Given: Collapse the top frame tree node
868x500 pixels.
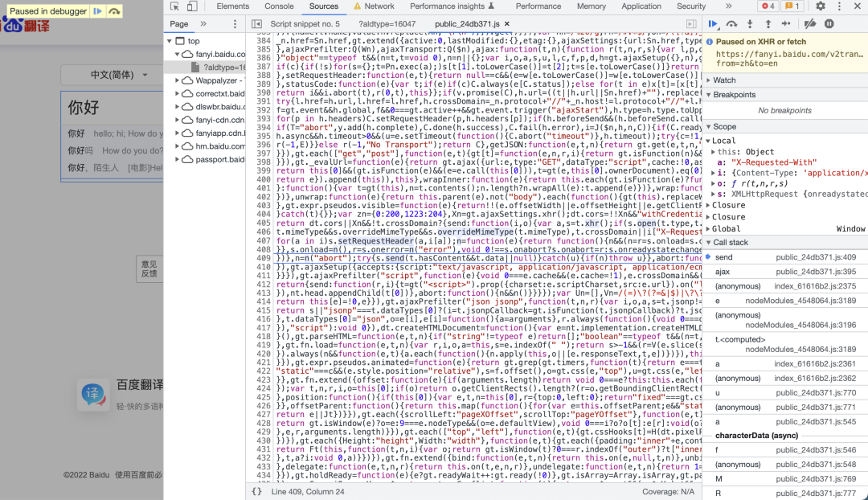Looking at the screenshot, I should click(170, 41).
